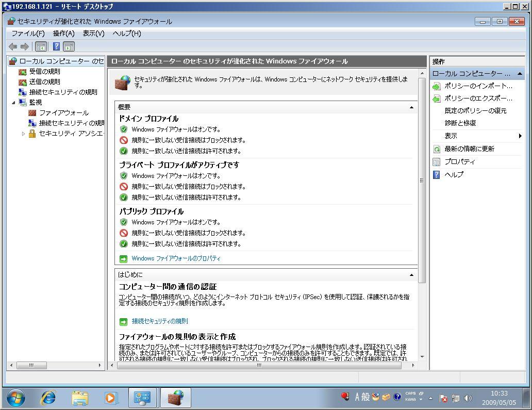This screenshot has height=410, width=532.
Task: Toggle the console tree show/hide toolbar icon
Action: coord(41,46)
